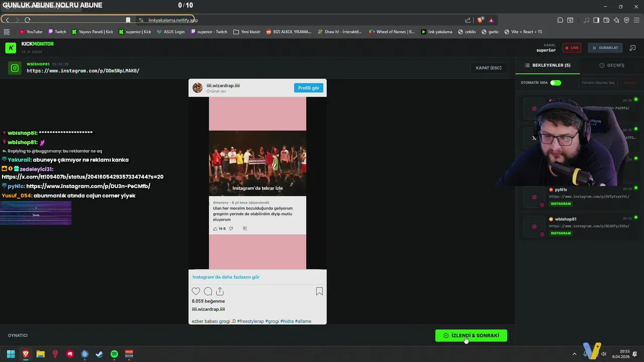Click the Kapat [ESC] button

point(488,68)
